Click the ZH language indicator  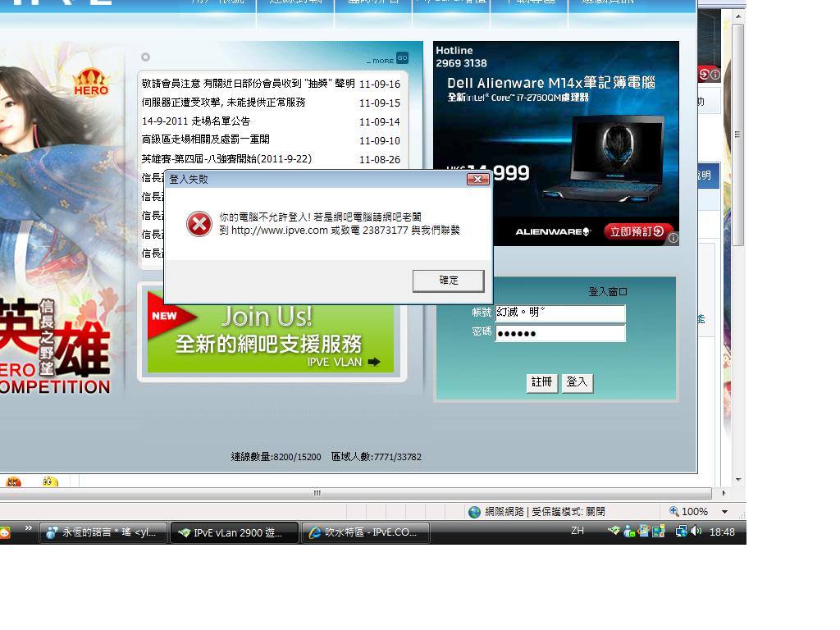(577, 531)
